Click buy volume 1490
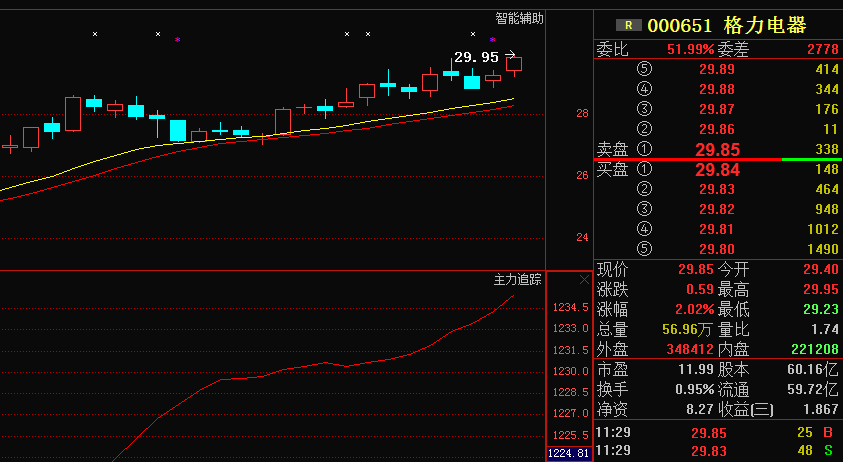Screen dimensions: 843x462 (x=823, y=250)
